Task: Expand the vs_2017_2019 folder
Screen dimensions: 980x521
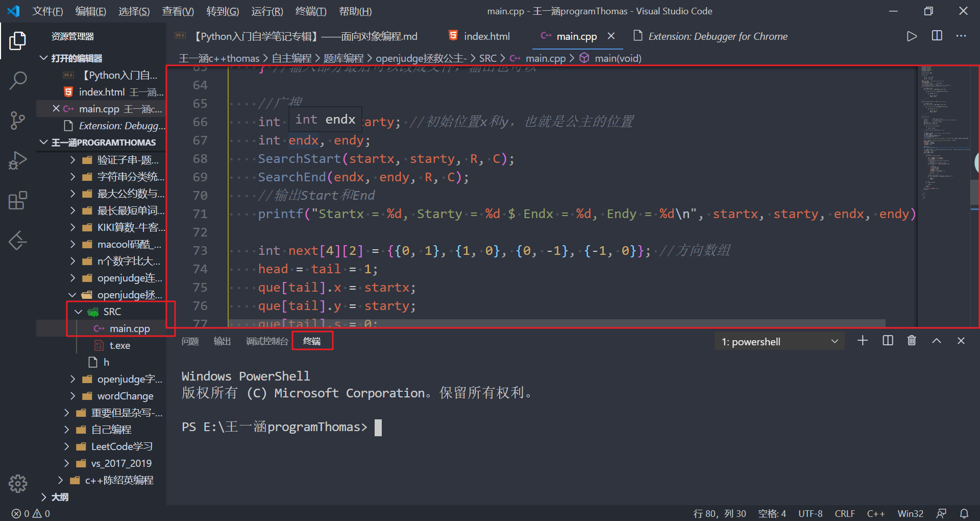Action: pyautogui.click(x=101, y=463)
